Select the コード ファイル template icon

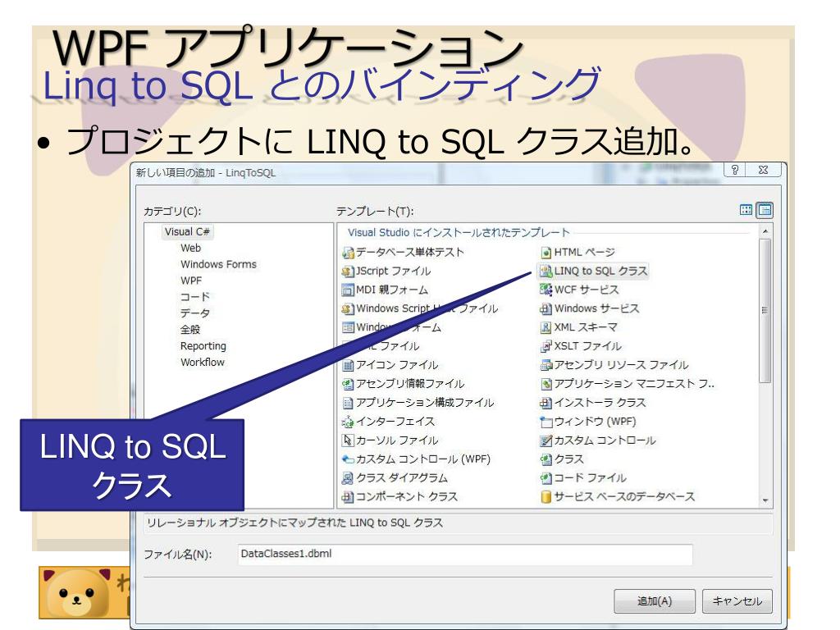click(546, 478)
